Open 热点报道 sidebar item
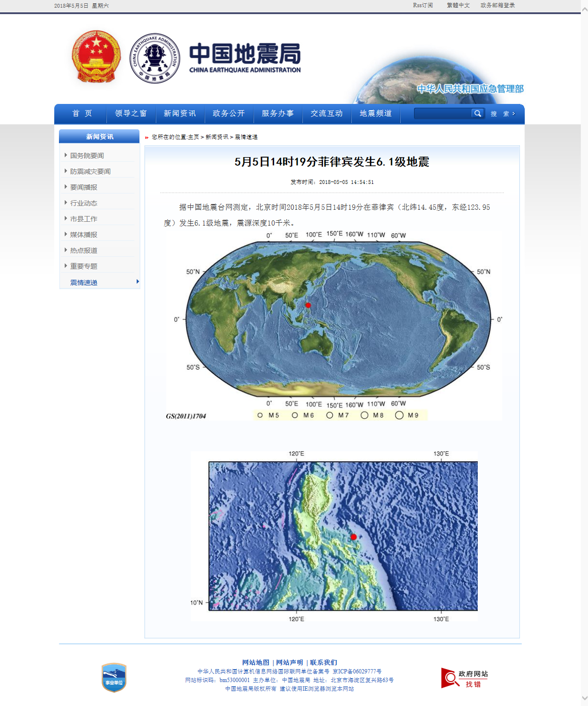This screenshot has height=706, width=588. tap(83, 251)
